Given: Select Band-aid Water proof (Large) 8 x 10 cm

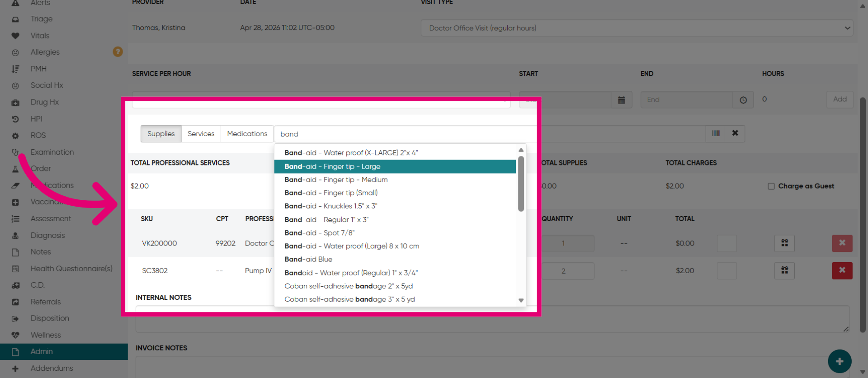Looking at the screenshot, I should tap(395, 246).
